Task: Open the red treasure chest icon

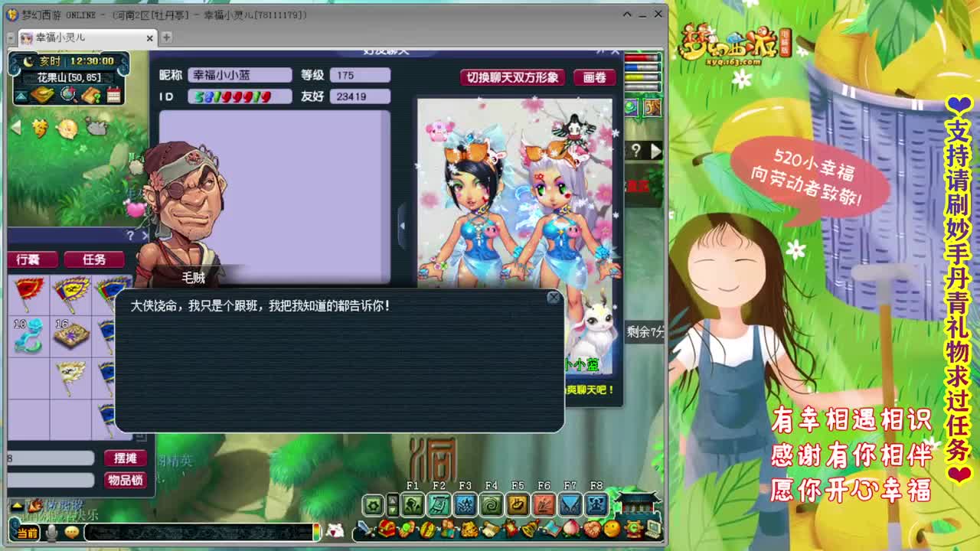Action: 387,529
